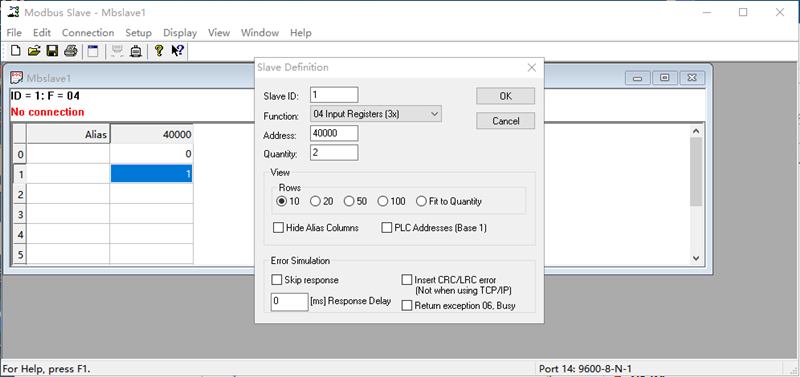Click the Address input field

coord(334,133)
